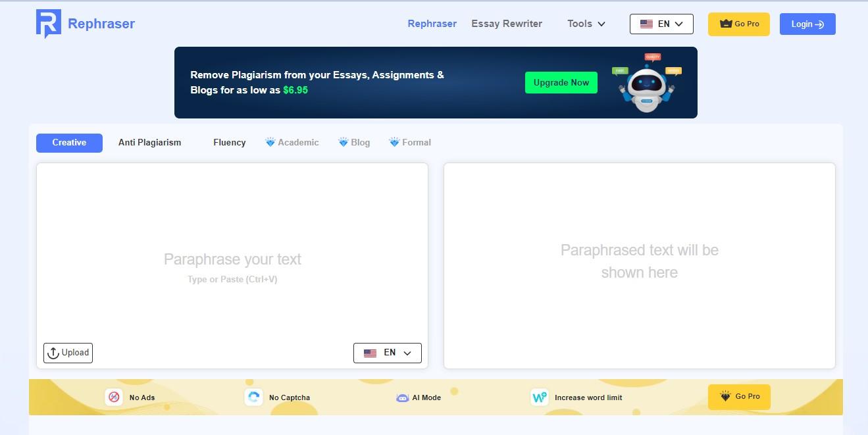The image size is (868, 435).
Task: Click the AI Mode robot icon
Action: tap(403, 397)
